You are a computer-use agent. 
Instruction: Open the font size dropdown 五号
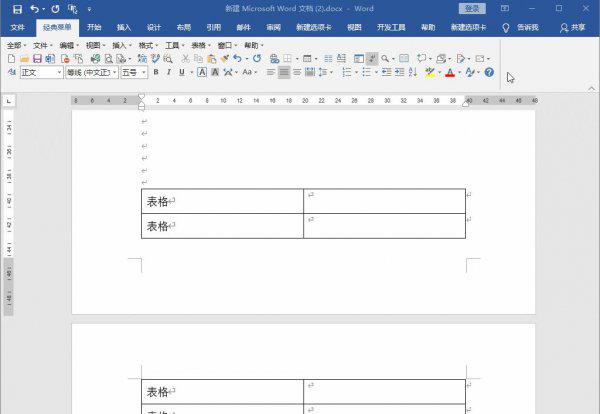144,72
